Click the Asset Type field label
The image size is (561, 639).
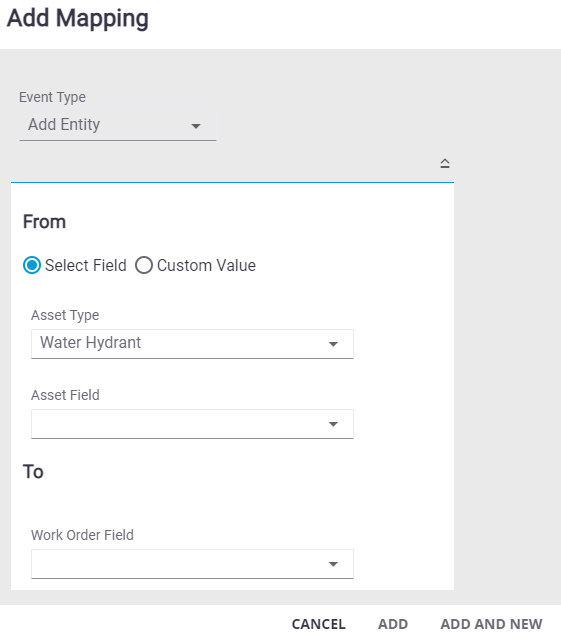65,315
